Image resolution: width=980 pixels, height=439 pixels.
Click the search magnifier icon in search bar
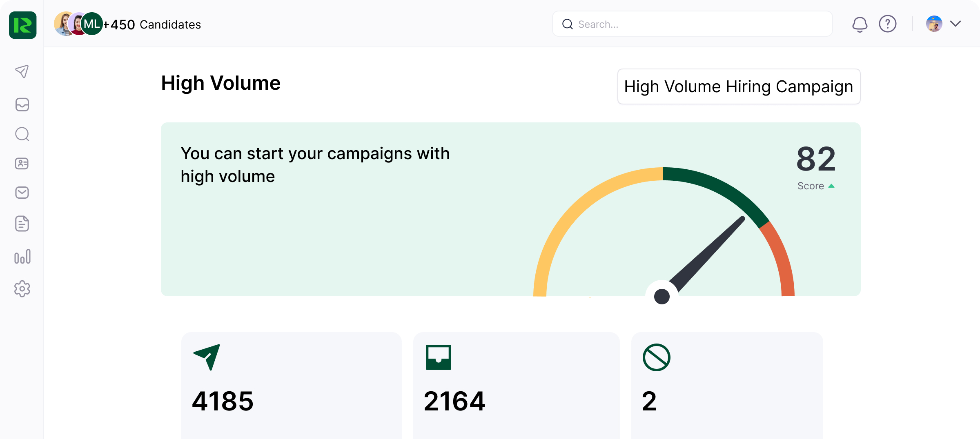pyautogui.click(x=567, y=24)
